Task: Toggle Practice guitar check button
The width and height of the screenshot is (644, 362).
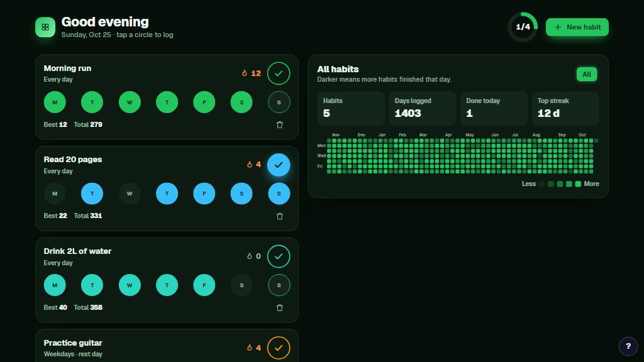Action: [x=279, y=348]
